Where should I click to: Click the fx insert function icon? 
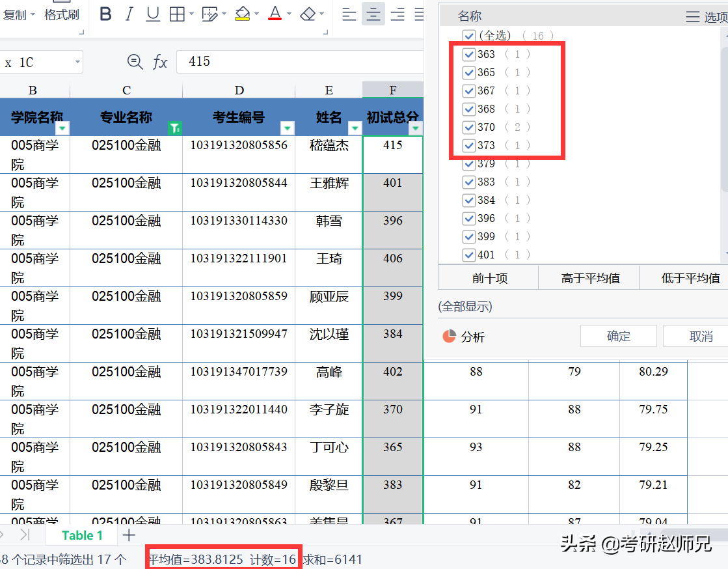[x=161, y=62]
